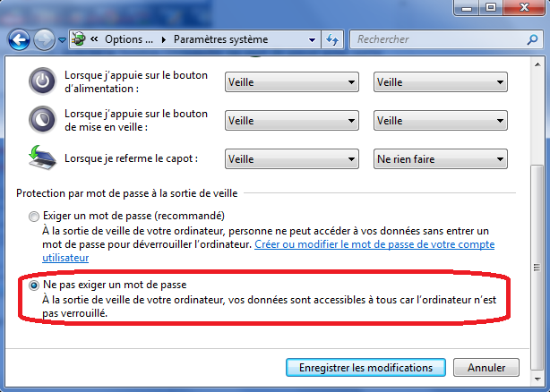Maximize the window
This screenshot has width=550, height=392.
click(491, 8)
